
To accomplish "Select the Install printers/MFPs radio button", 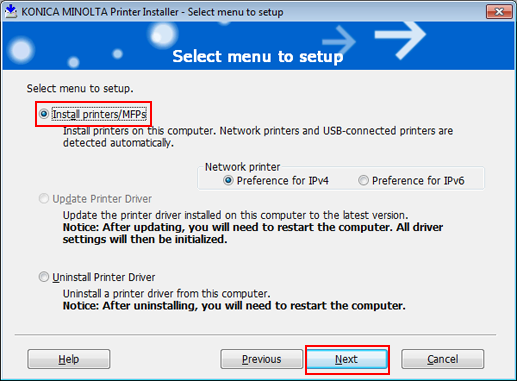I will click(x=44, y=114).
